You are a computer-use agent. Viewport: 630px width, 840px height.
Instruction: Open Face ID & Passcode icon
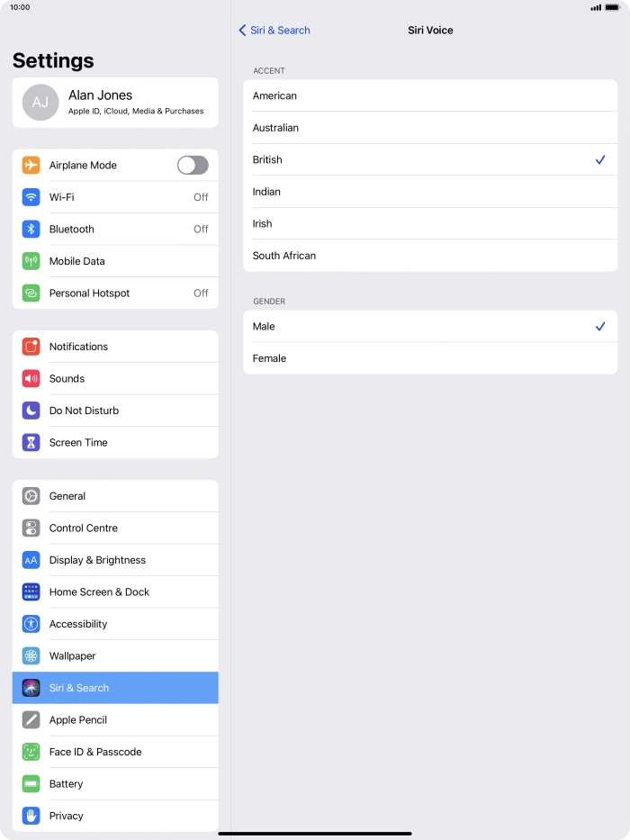click(31, 752)
